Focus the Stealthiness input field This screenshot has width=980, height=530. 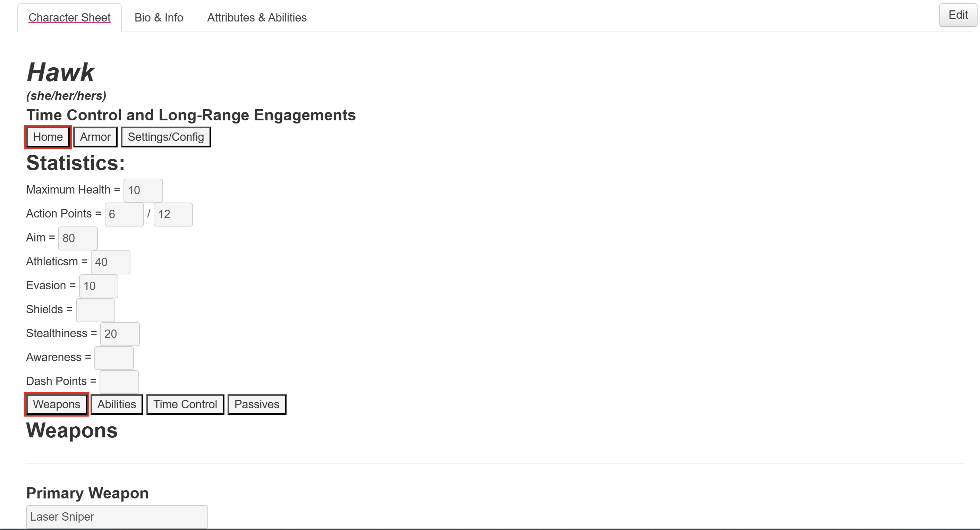coord(120,334)
